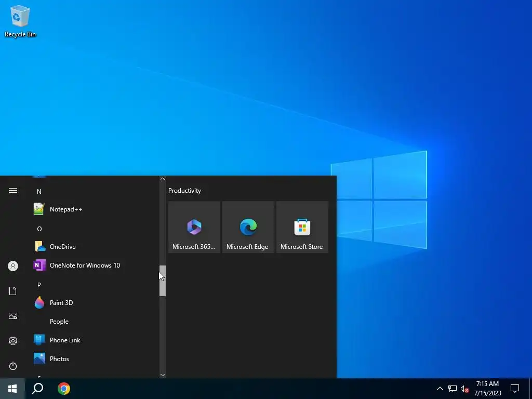
Task: Open the clock showing 7:15 AM
Action: [x=487, y=389]
